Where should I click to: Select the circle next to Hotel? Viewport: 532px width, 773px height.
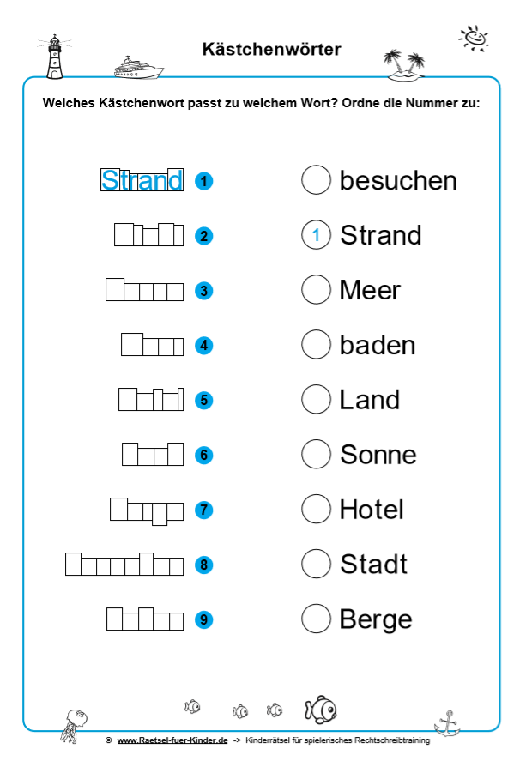point(316,510)
